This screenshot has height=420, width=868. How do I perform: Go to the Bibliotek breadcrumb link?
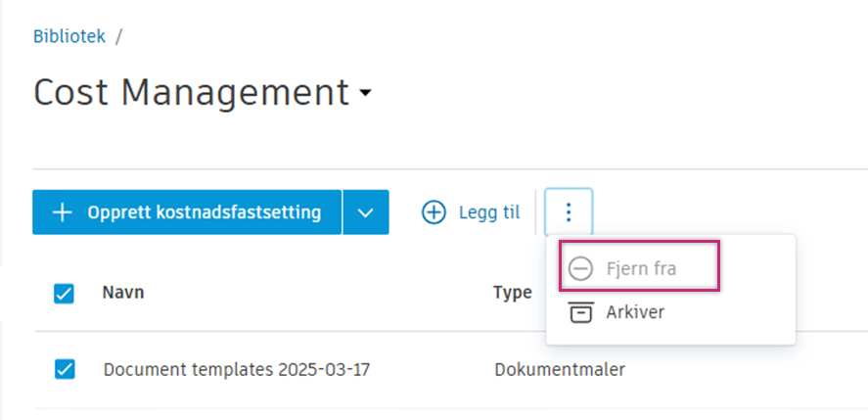[x=70, y=37]
